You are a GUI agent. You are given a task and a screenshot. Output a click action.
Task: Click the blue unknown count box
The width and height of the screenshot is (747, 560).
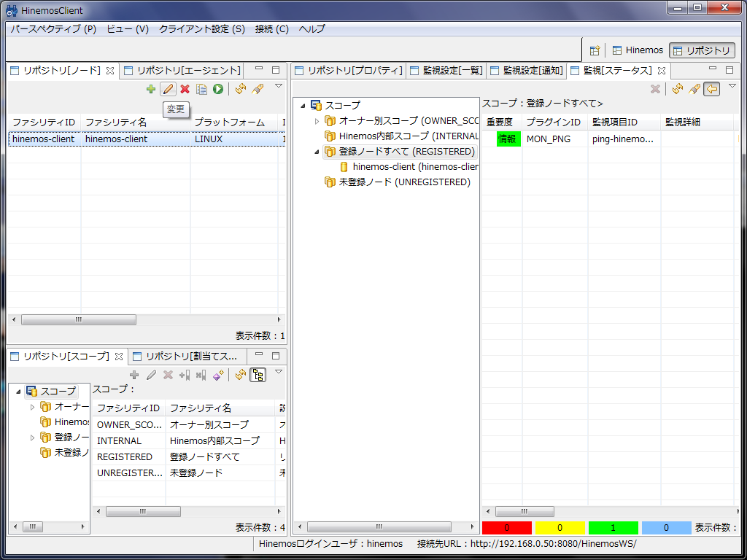(666, 528)
